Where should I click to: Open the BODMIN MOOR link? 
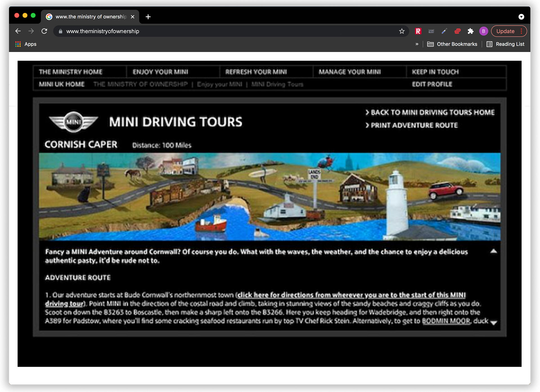click(x=446, y=321)
